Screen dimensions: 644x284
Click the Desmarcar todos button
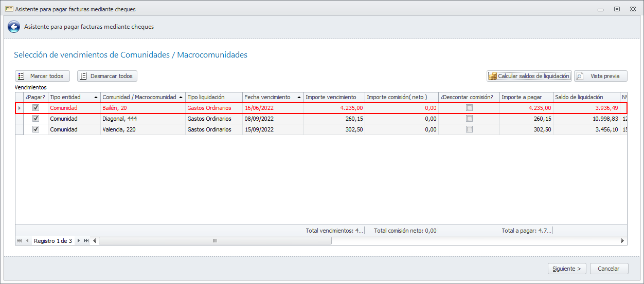[x=107, y=76]
